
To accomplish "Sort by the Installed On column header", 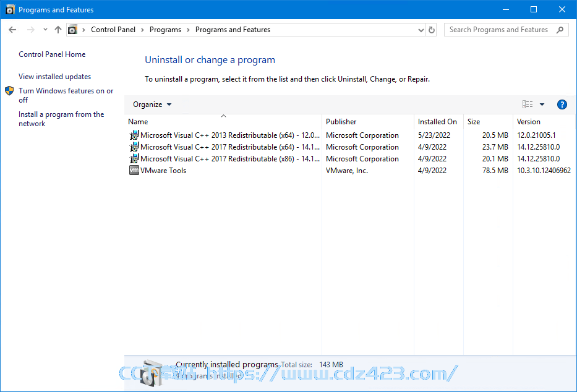I will tap(438, 122).
